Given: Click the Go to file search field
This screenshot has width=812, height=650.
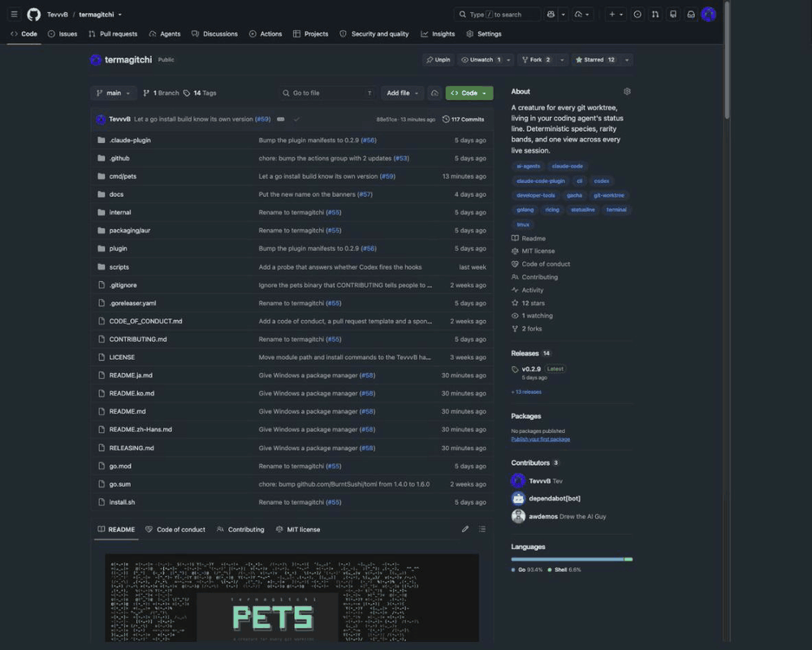Looking at the screenshot, I should tap(326, 93).
